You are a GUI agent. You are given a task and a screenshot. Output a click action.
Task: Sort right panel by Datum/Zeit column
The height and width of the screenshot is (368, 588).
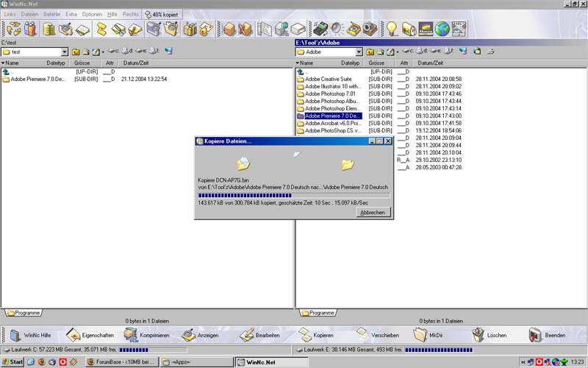[x=430, y=63]
